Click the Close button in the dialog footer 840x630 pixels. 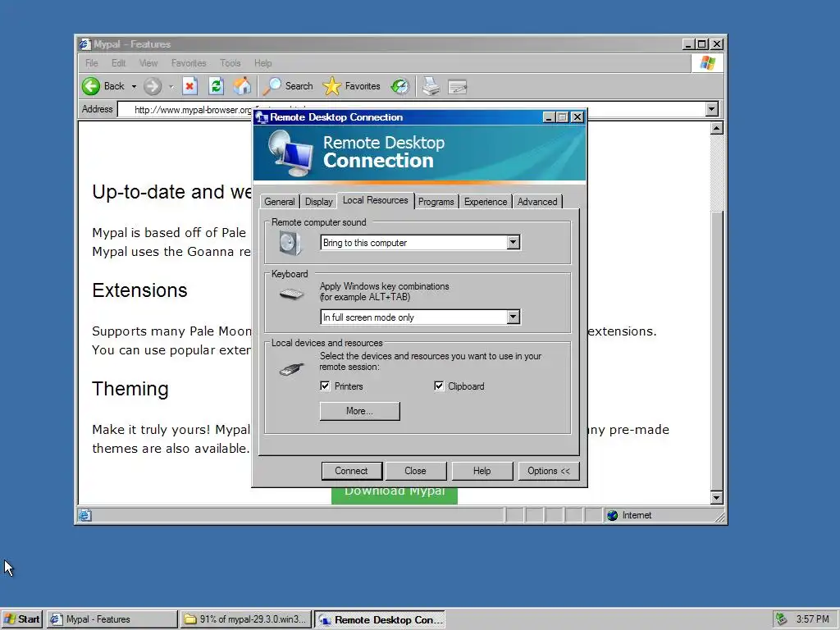(415, 471)
